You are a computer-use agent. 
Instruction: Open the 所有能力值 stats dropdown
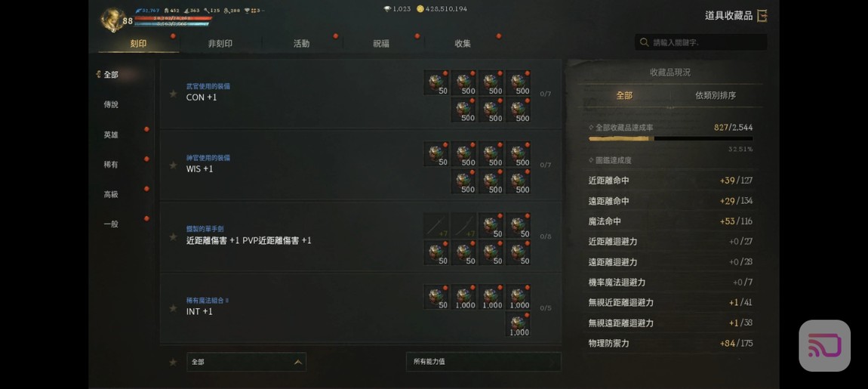pos(483,361)
